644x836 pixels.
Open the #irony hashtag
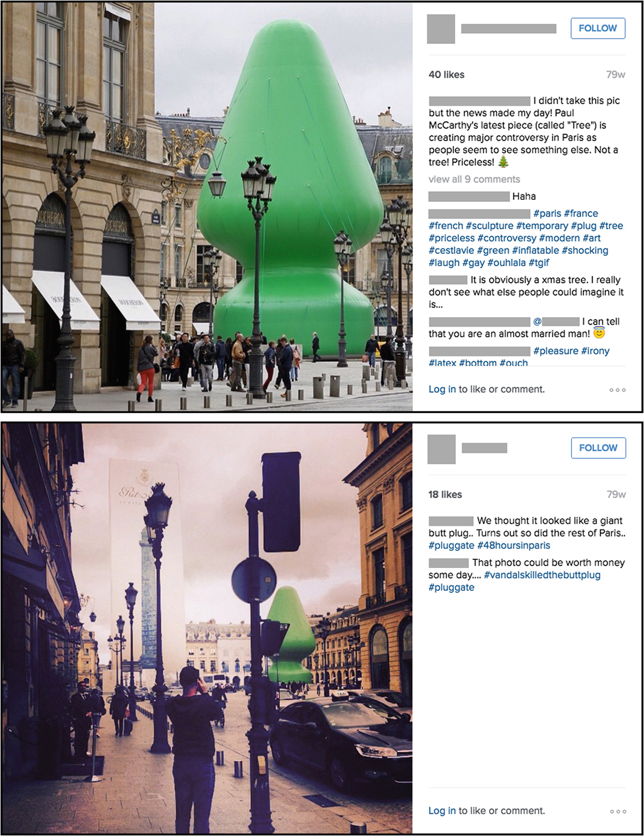[595, 351]
